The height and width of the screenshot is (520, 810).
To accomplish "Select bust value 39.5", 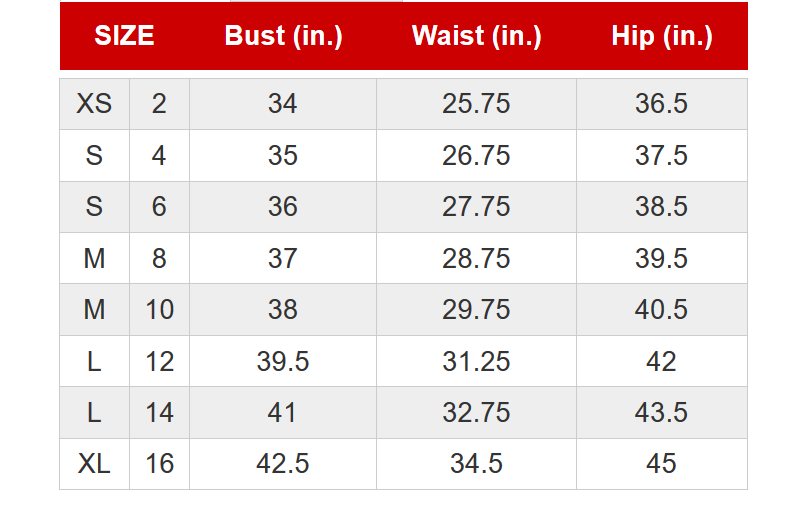I will (283, 361).
